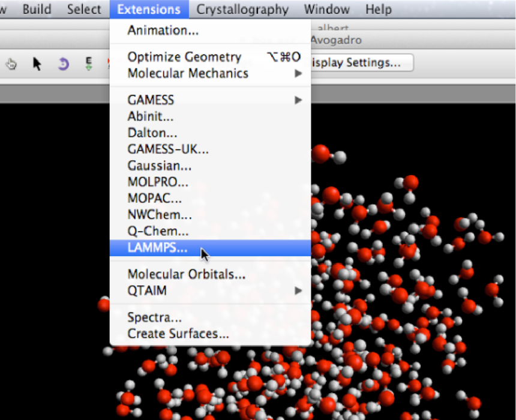Open the Animation dialog

coord(163,30)
